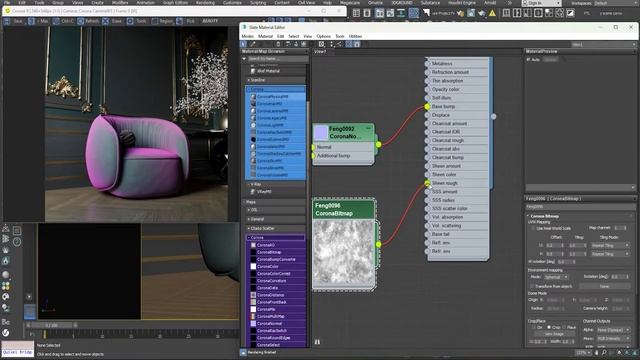Click the CoronaPhysicalMtl material icon
The width and height of the screenshot is (640, 360).
click(253, 97)
